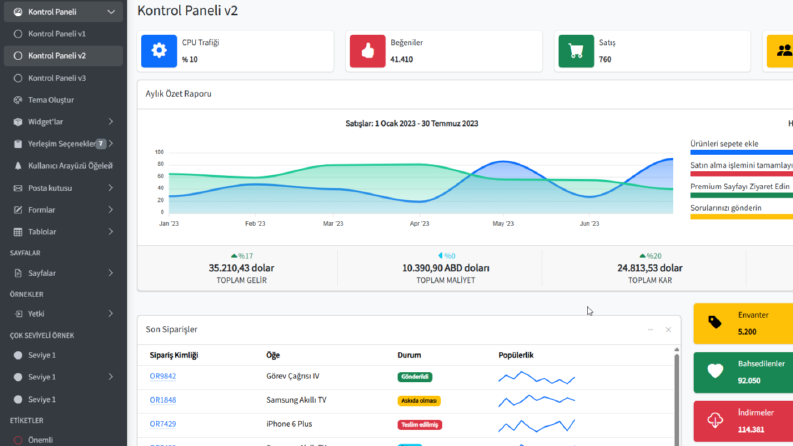Click the Sayfalar document icon
The width and height of the screenshot is (793, 446).
point(18,273)
